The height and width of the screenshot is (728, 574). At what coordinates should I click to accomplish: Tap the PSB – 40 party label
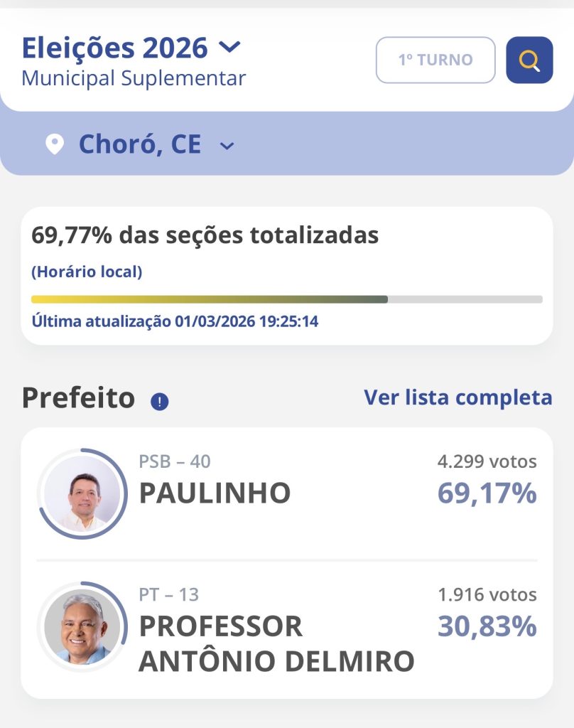[175, 461]
